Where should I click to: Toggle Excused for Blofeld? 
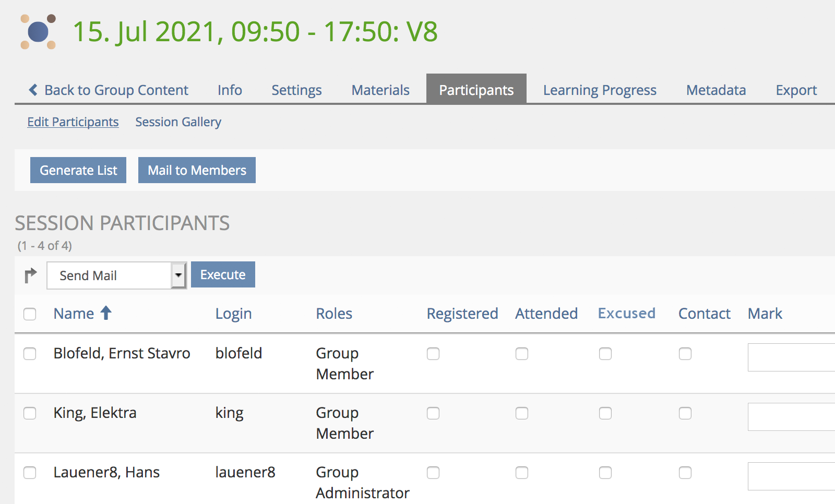coord(605,354)
